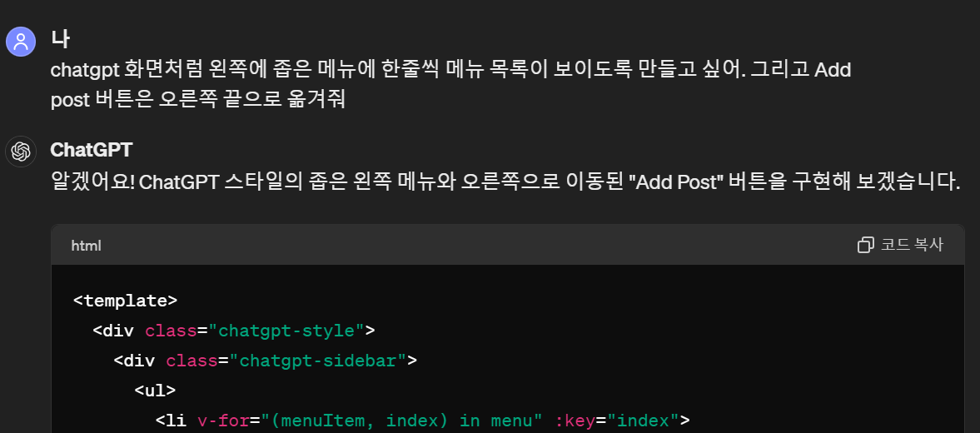Click the ChatGPT logo avatar icon
980x433 pixels.
click(x=21, y=152)
